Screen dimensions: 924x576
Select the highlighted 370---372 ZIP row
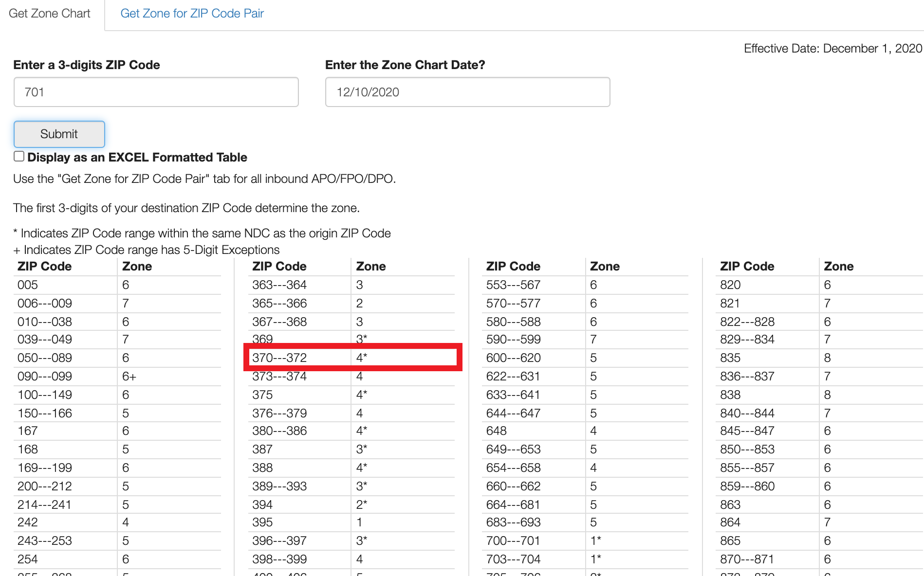279,358
